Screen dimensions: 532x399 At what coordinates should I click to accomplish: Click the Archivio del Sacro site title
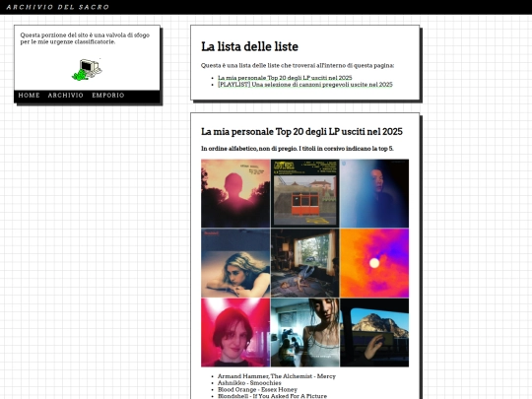[x=58, y=7]
